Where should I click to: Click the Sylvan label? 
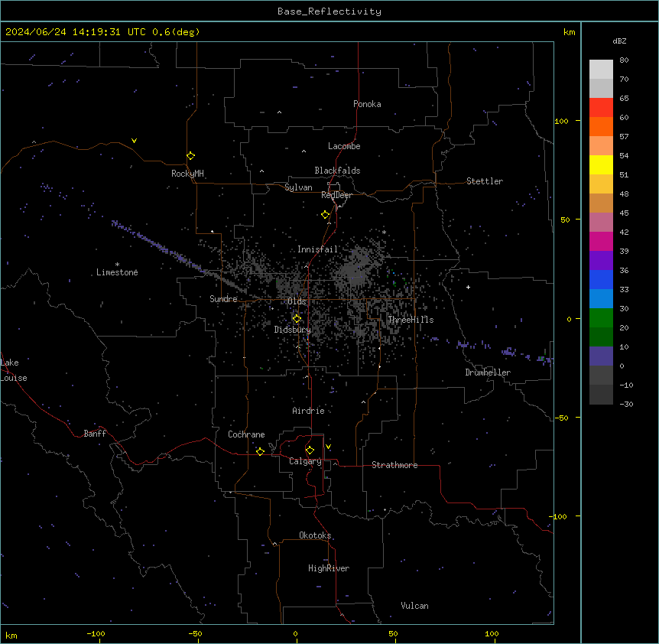pos(298,187)
